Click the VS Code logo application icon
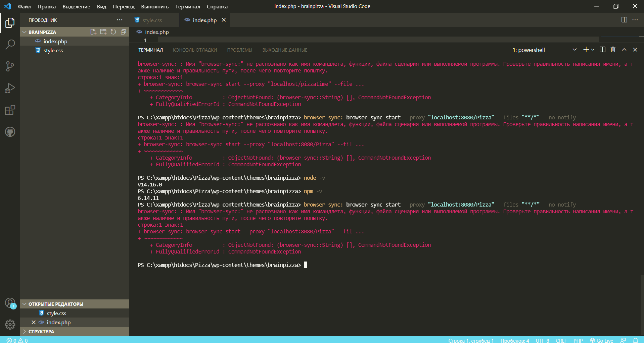The height and width of the screenshot is (343, 644). click(x=7, y=6)
